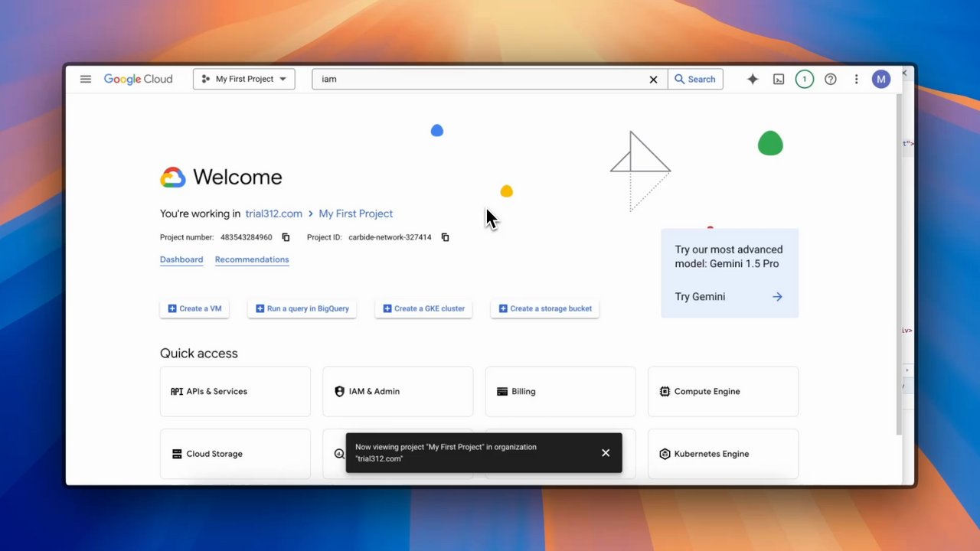Click Create a VM button

point(194,308)
